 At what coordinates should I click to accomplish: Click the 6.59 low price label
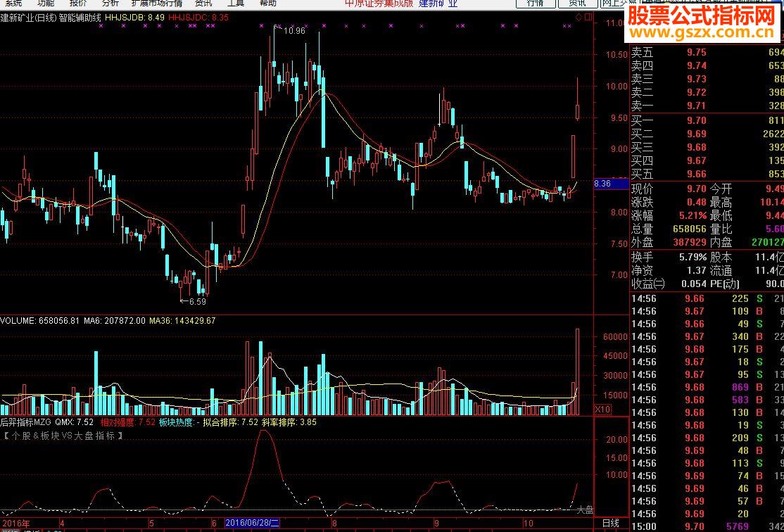pos(196,301)
